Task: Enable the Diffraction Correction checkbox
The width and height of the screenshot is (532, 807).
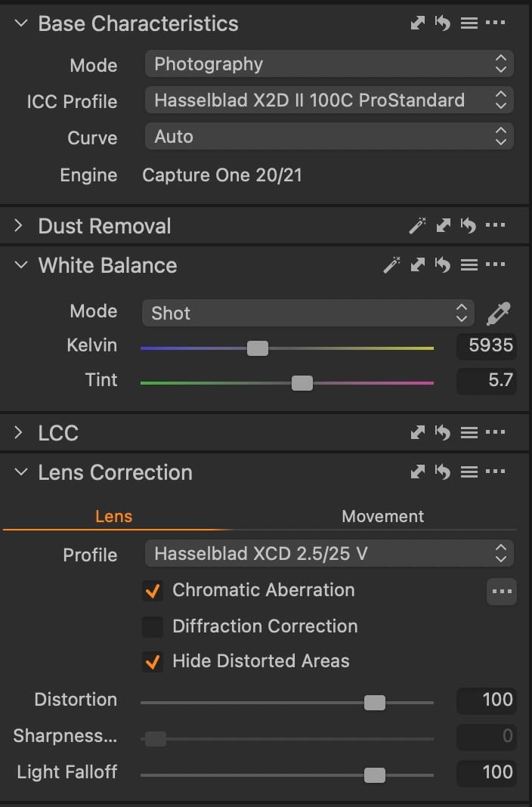Action: pyautogui.click(x=153, y=626)
